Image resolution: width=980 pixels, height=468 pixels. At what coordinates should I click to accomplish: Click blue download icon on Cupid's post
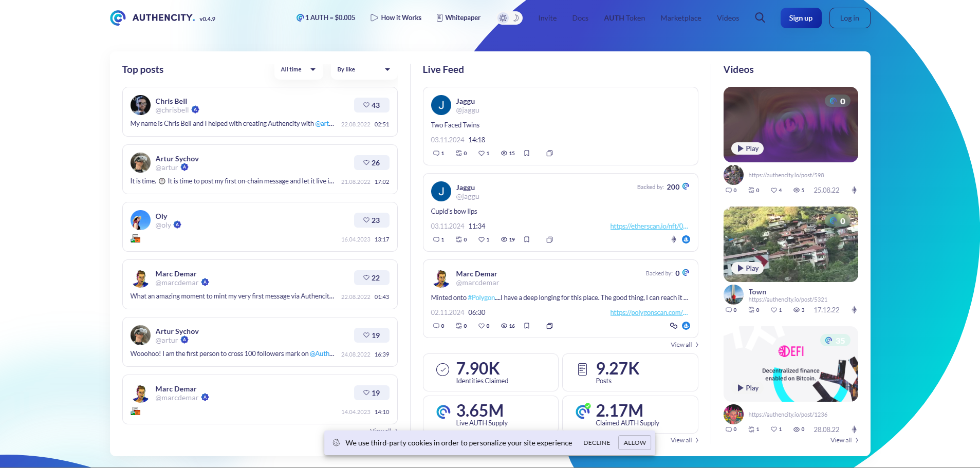[686, 239]
